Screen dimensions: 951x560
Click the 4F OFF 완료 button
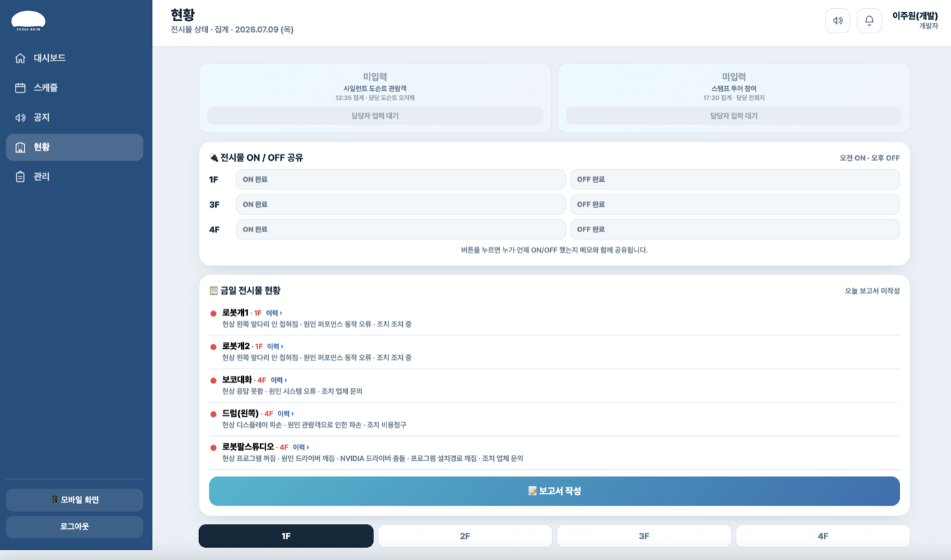coord(735,229)
